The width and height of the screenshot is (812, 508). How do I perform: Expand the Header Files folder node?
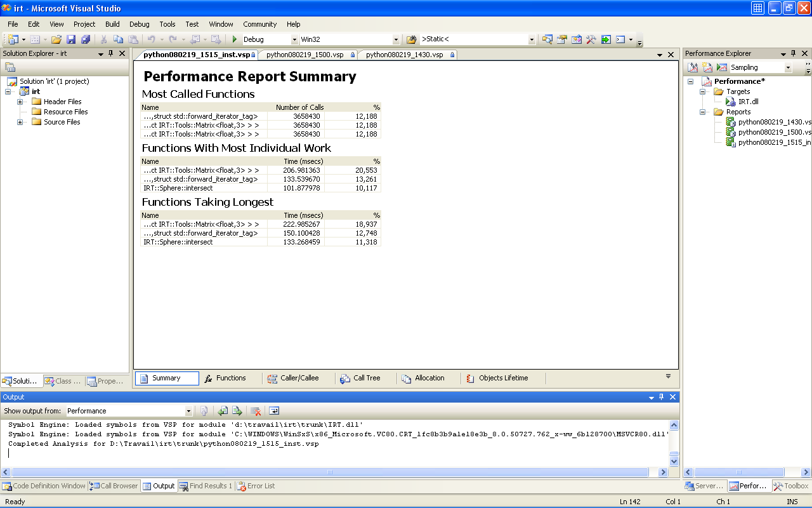coord(20,102)
